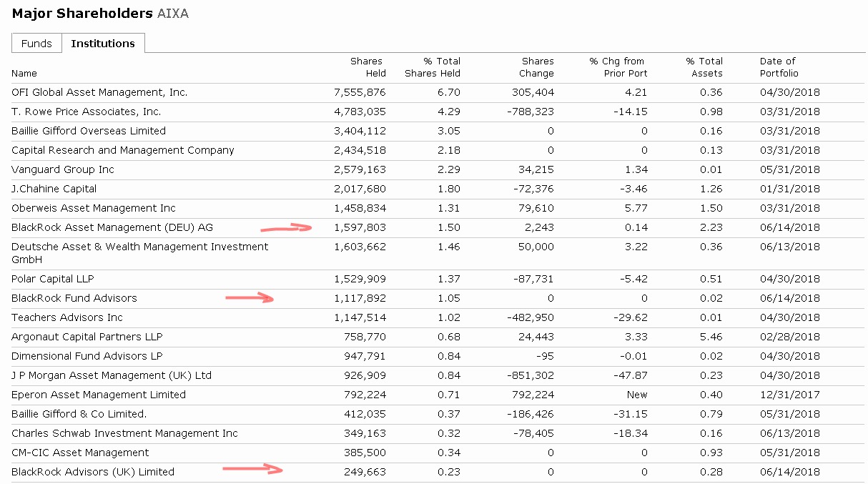868x484 pixels.
Task: Click the Date of Portfolio header
Action: point(779,67)
